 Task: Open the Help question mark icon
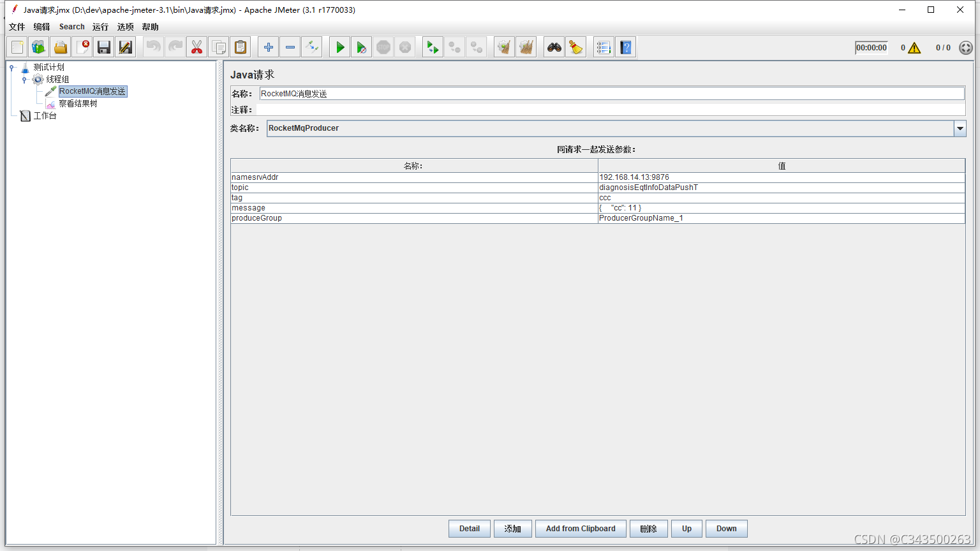click(x=626, y=47)
